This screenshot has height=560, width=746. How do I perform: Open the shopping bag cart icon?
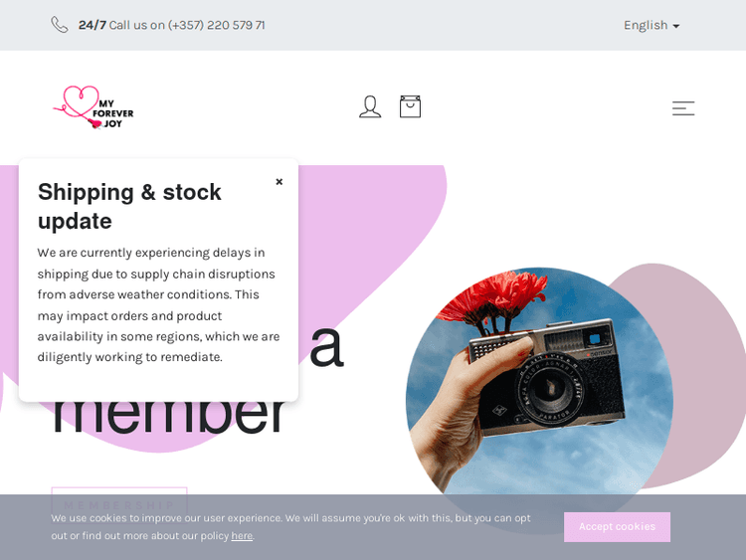tap(410, 106)
